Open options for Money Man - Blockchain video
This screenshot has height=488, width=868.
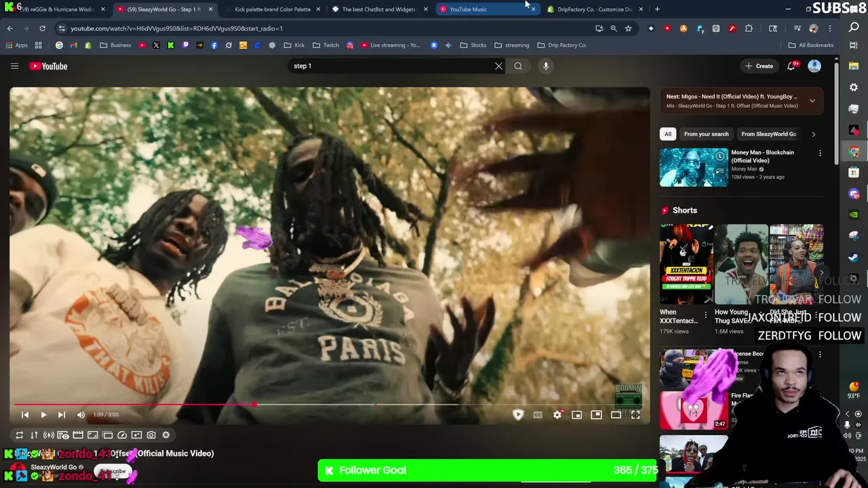tap(820, 153)
